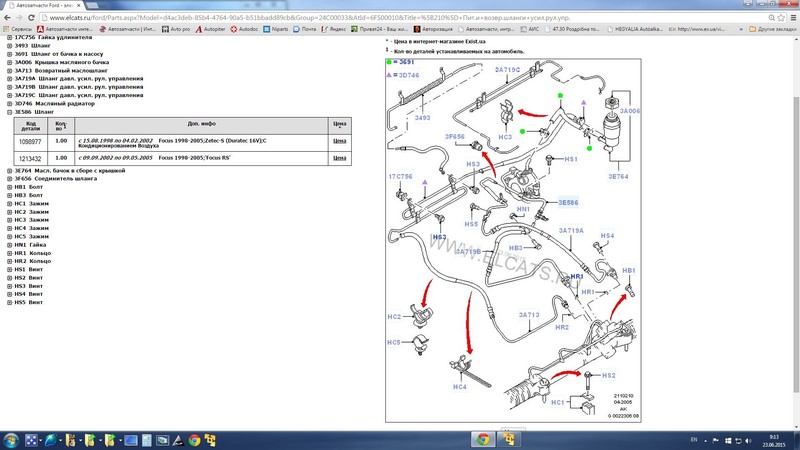Show hidden tray icons arrow
Screen dimensions: 800x450
[706, 440]
